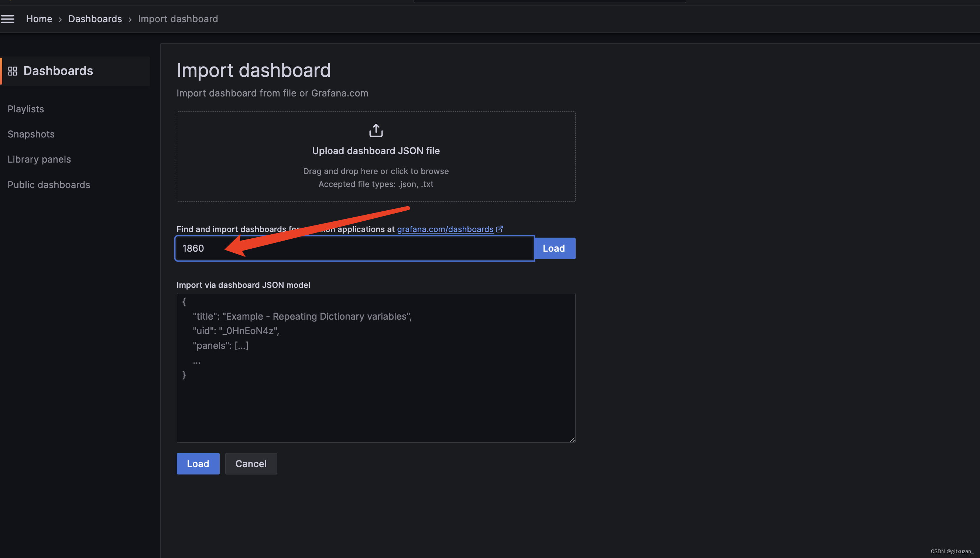Open Snapshots in the sidebar
This screenshot has height=558, width=980.
31,134
